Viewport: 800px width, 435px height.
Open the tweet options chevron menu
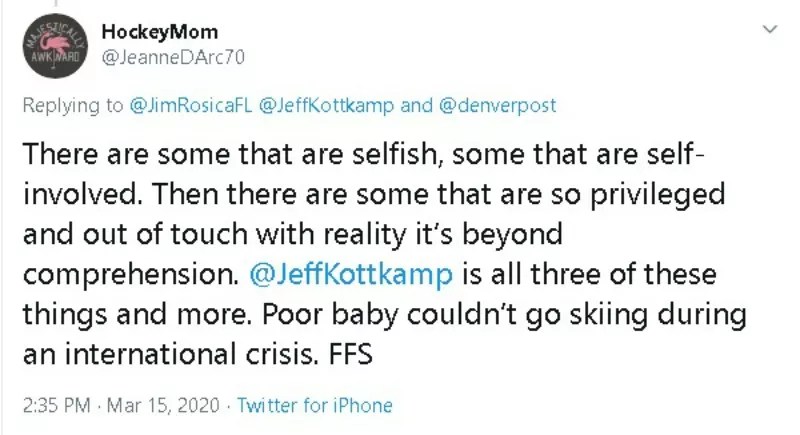[x=769, y=31]
